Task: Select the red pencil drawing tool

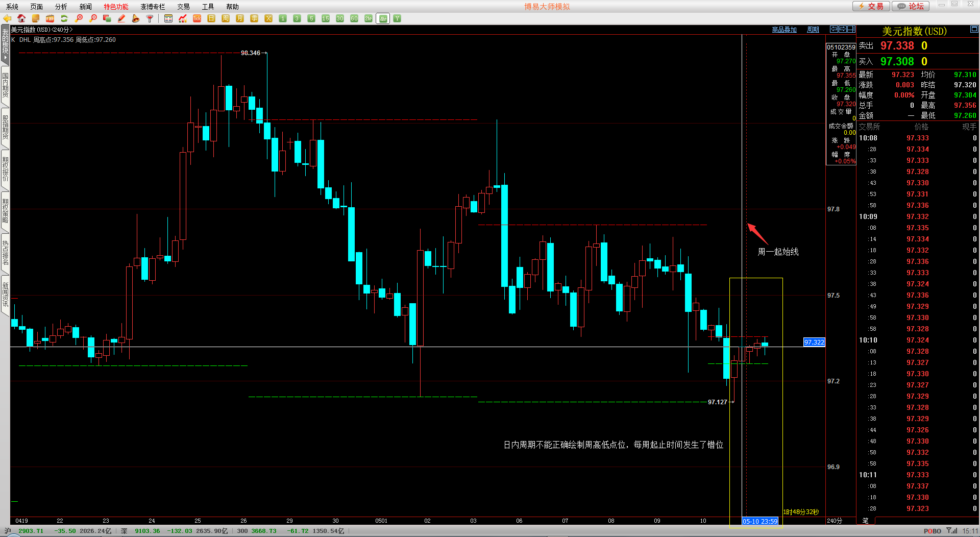Action: pos(121,18)
